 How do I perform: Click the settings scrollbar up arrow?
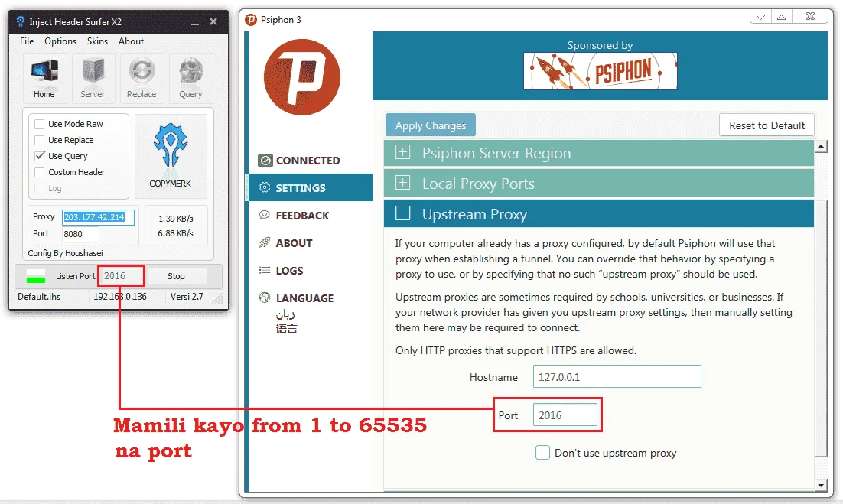(x=820, y=146)
